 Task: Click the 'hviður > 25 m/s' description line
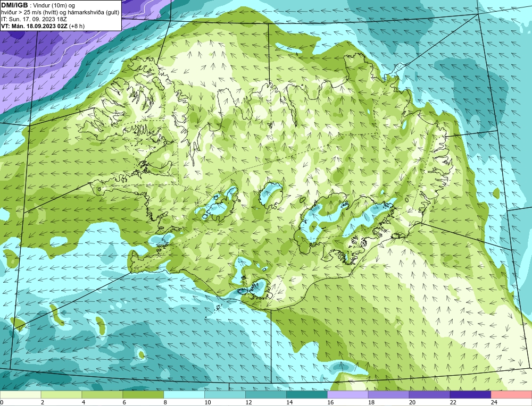(x=60, y=12)
